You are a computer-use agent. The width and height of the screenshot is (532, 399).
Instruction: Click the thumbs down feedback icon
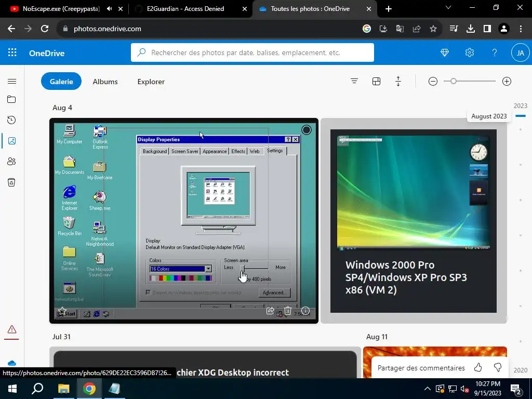[x=498, y=367]
